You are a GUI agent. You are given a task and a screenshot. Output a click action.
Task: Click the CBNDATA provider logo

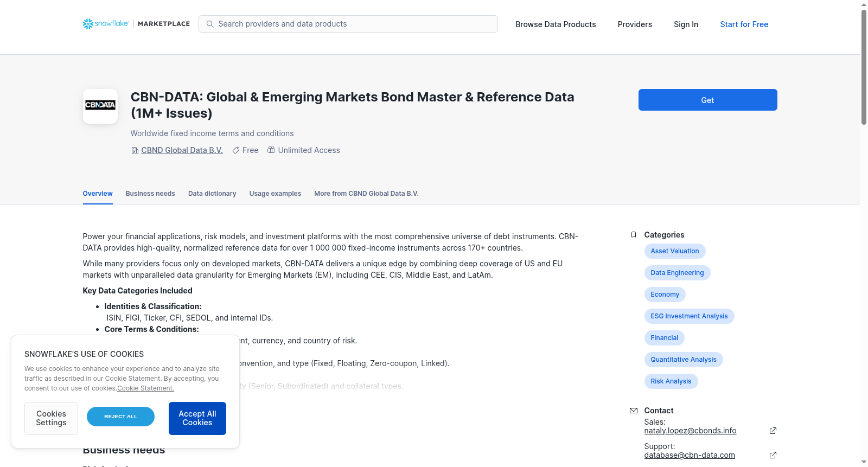[x=100, y=106]
